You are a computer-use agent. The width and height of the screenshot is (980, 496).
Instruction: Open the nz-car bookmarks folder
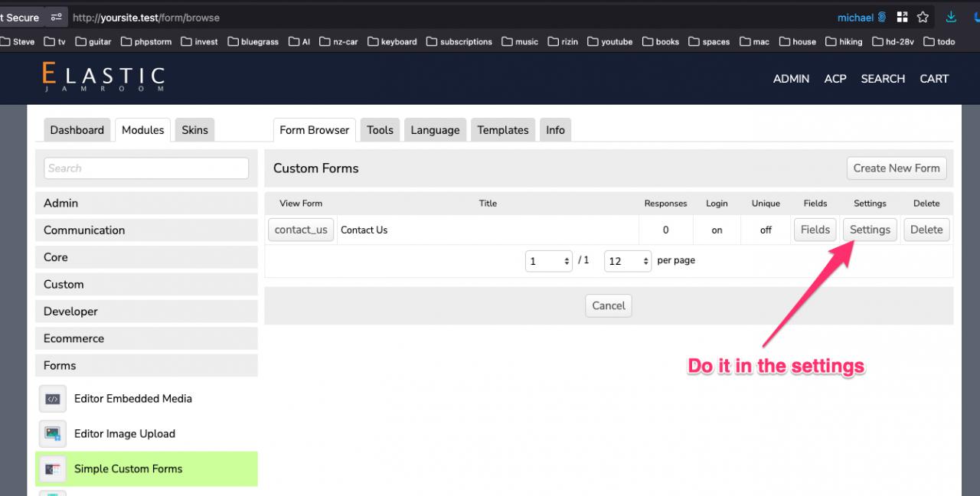[x=338, y=41]
